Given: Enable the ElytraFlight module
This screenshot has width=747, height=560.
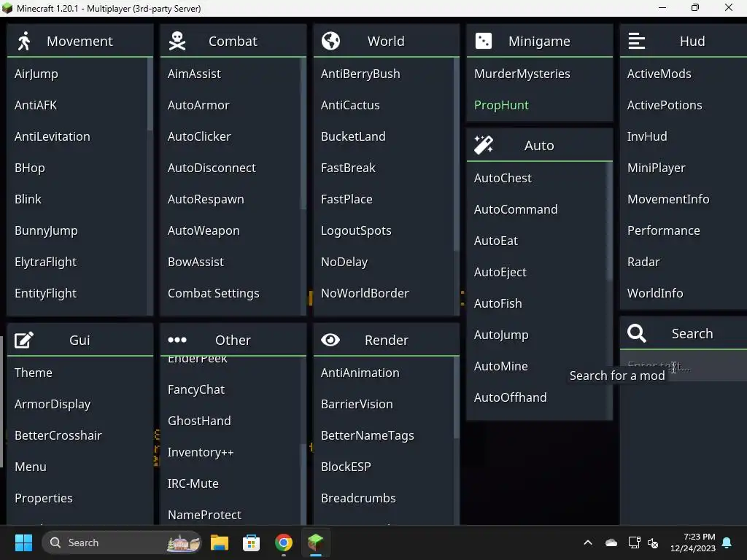Looking at the screenshot, I should [x=77, y=262].
